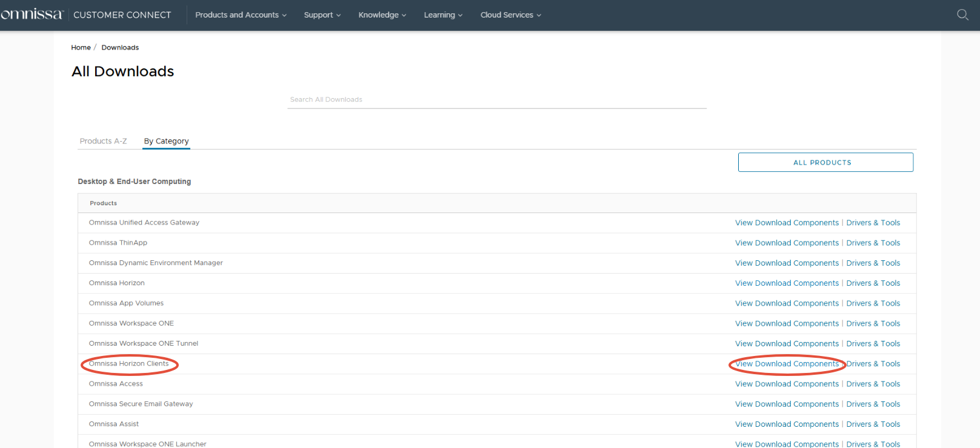Click the Desktop & End-User Computing heading
This screenshot has width=980, height=448.
point(134,182)
